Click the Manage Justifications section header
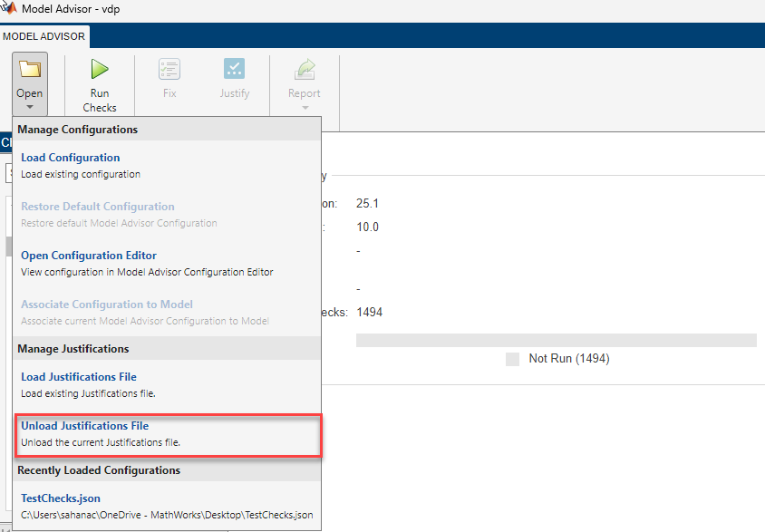 [73, 349]
